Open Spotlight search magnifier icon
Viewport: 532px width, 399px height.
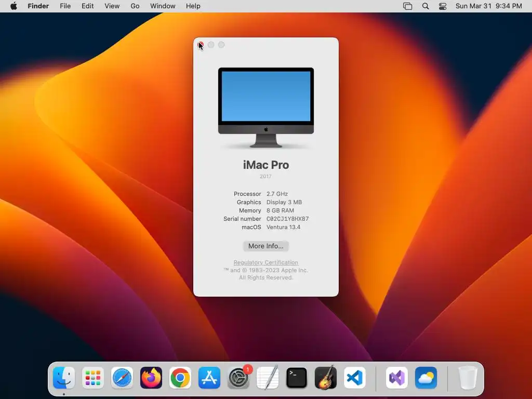pyautogui.click(x=425, y=6)
